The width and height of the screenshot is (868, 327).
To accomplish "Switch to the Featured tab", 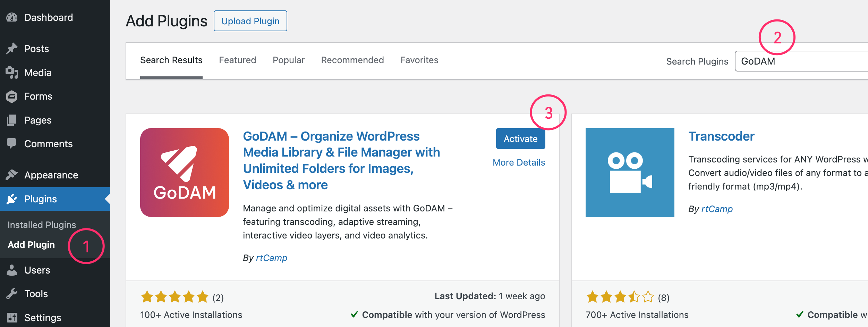I will point(237,60).
